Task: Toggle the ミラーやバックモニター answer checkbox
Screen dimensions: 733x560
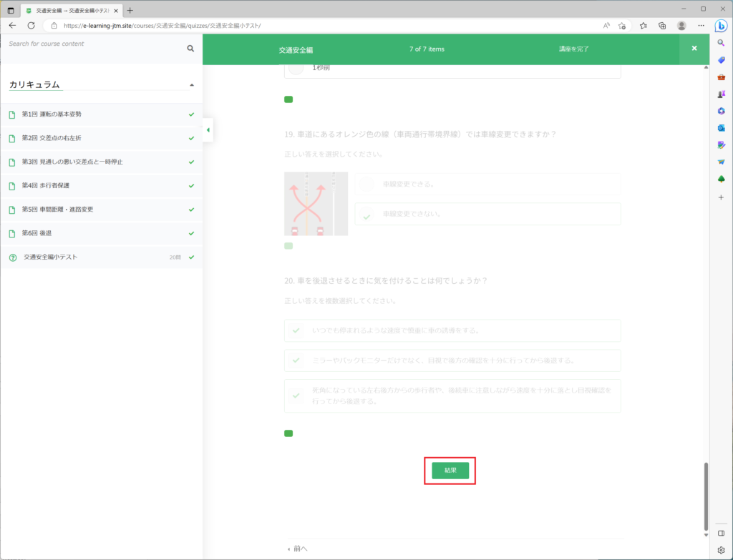Action: coord(296,360)
